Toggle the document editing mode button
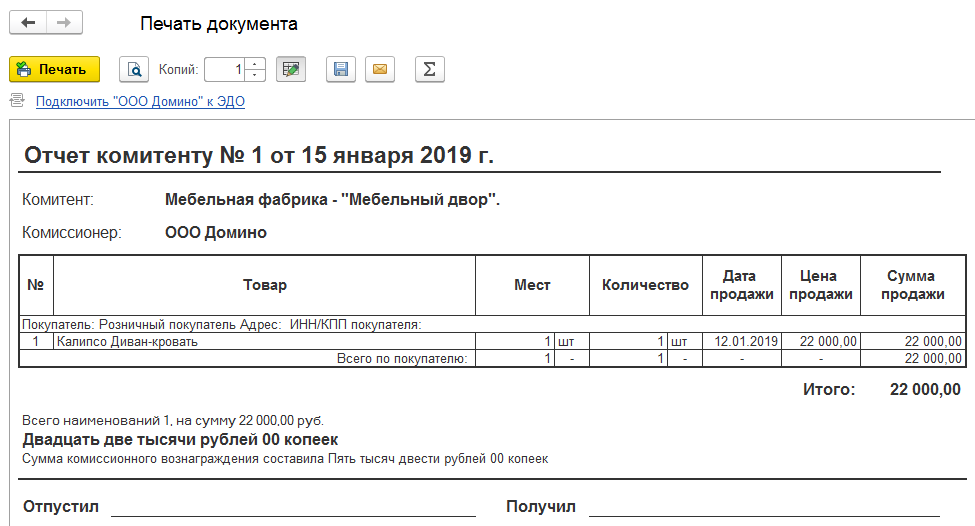This screenshot has width=975, height=526. pos(291,69)
